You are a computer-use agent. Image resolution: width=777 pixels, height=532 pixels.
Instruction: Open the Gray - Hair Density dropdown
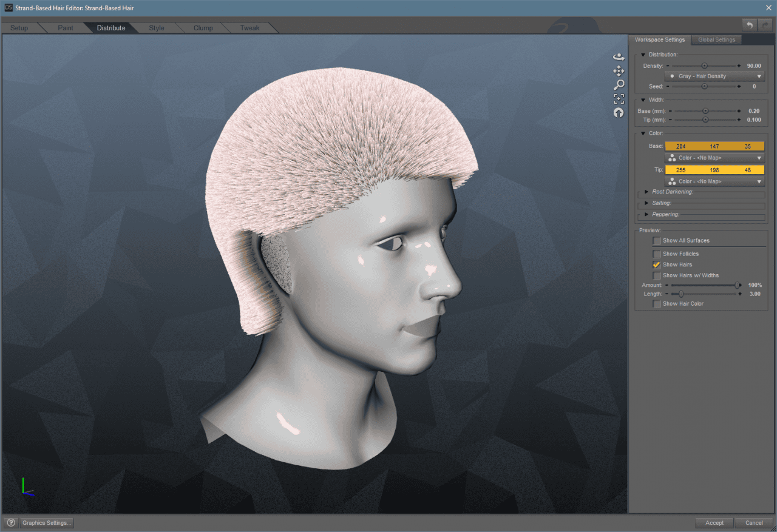point(714,76)
